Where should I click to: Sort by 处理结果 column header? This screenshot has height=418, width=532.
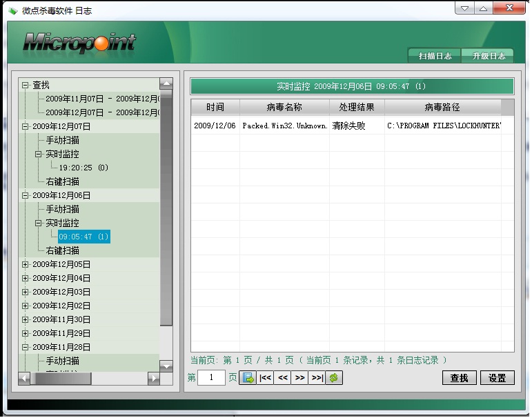coord(357,107)
